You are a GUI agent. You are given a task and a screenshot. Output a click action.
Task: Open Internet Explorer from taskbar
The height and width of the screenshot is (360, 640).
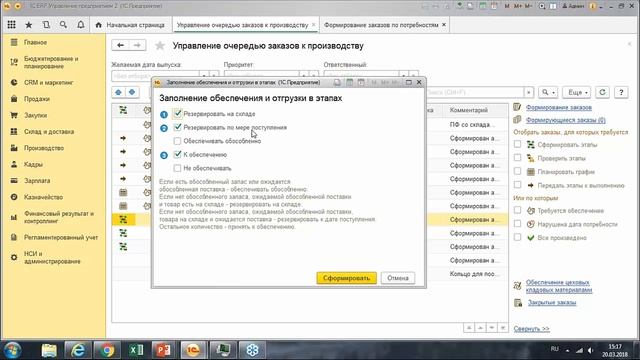[78, 350]
